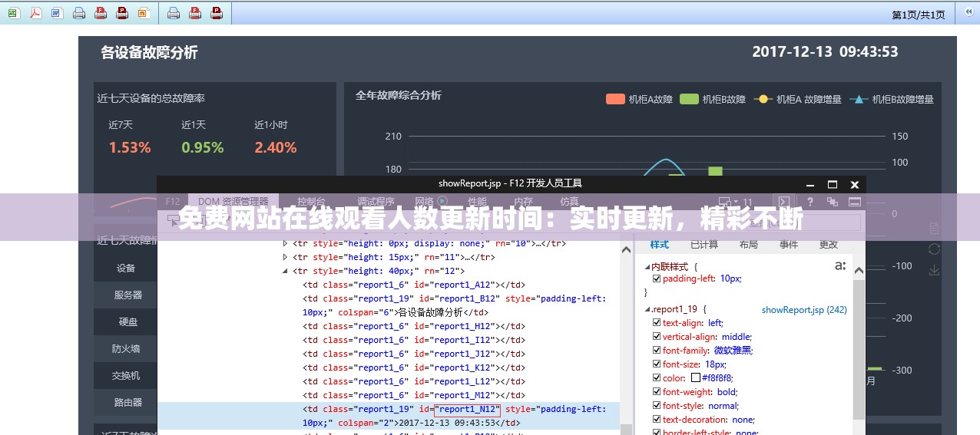Export report as Word document
Screen dimensions: 980x435
(57, 13)
